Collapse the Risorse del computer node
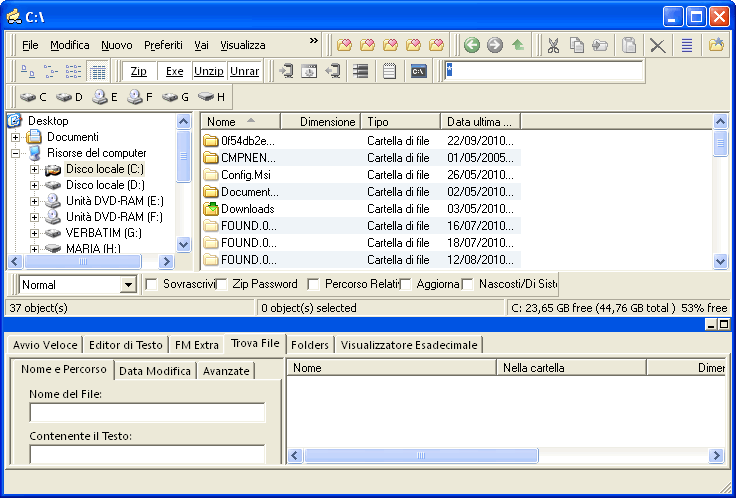736x498 pixels. click(x=16, y=153)
